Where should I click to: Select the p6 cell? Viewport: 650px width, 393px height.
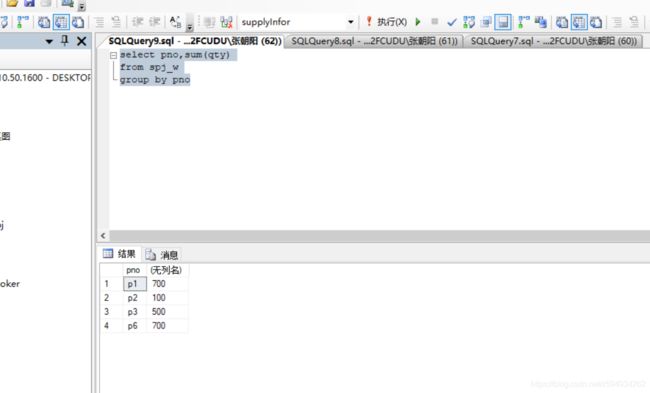pos(135,325)
